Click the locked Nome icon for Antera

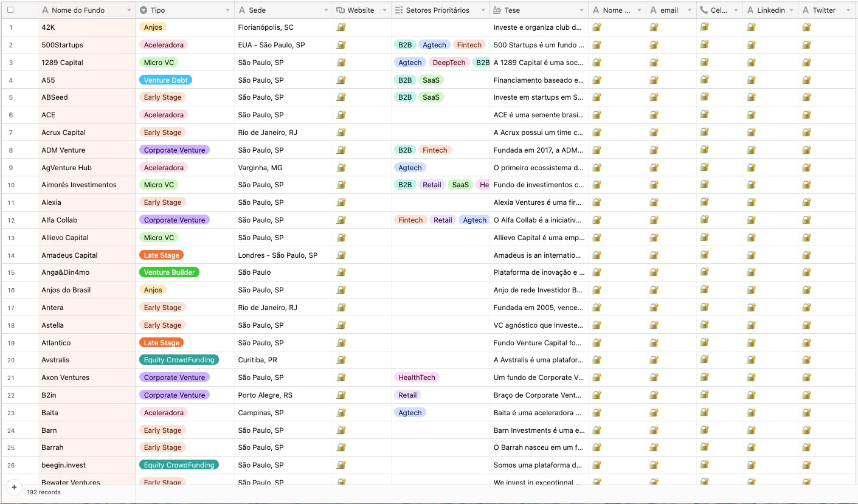coord(597,308)
